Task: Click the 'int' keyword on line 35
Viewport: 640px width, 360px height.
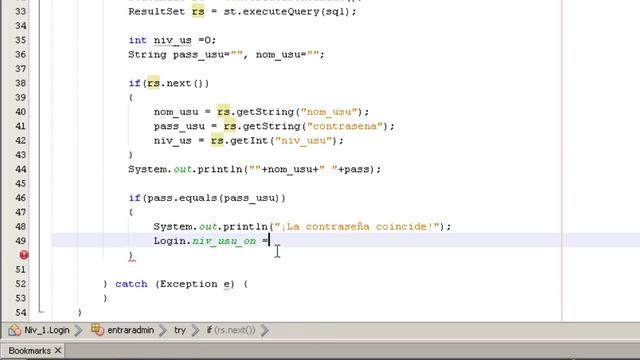Action: coord(138,40)
